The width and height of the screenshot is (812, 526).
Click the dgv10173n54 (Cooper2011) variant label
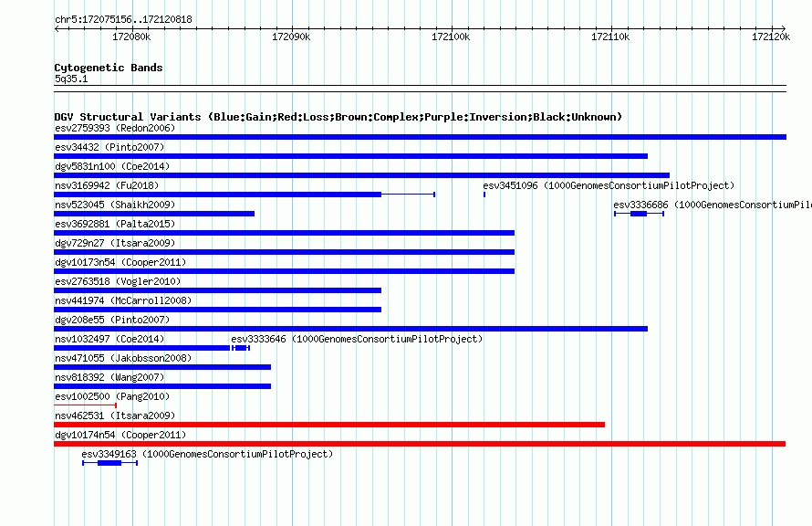[120, 262]
